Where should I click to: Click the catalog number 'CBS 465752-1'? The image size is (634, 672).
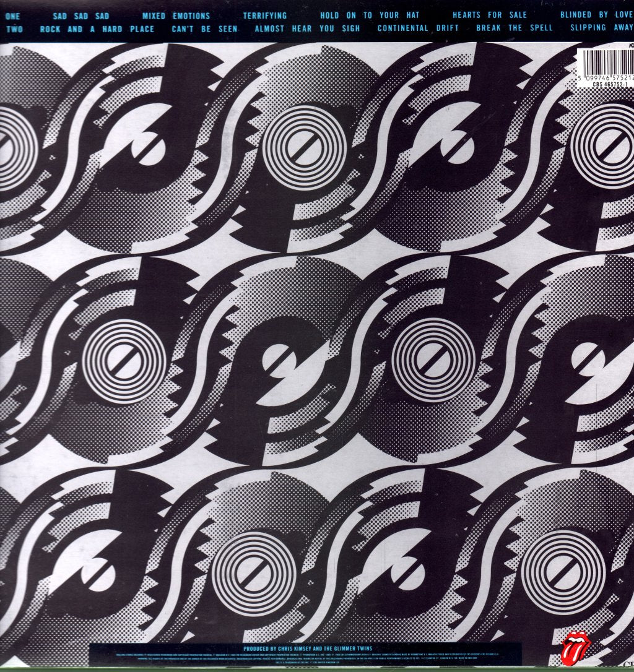pos(610,84)
